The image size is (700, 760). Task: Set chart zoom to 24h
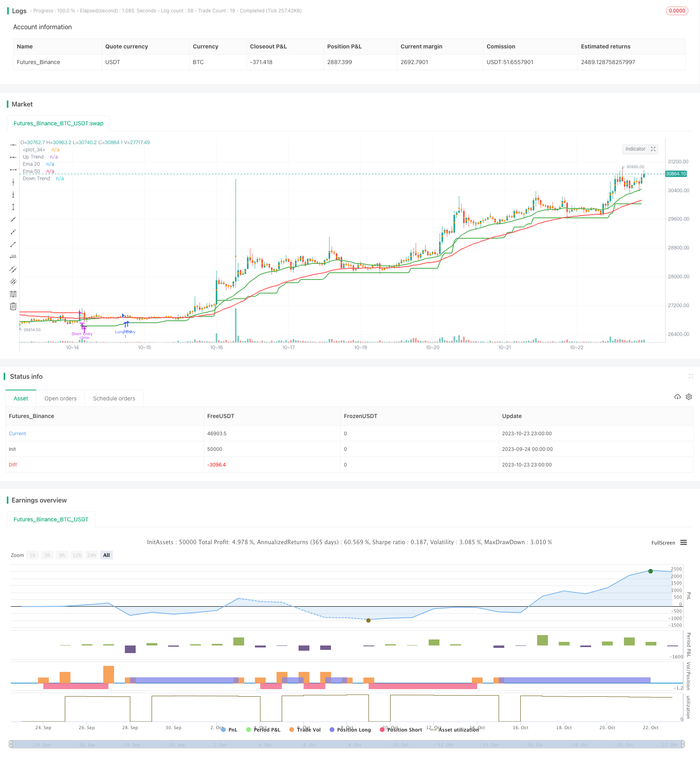click(92, 555)
